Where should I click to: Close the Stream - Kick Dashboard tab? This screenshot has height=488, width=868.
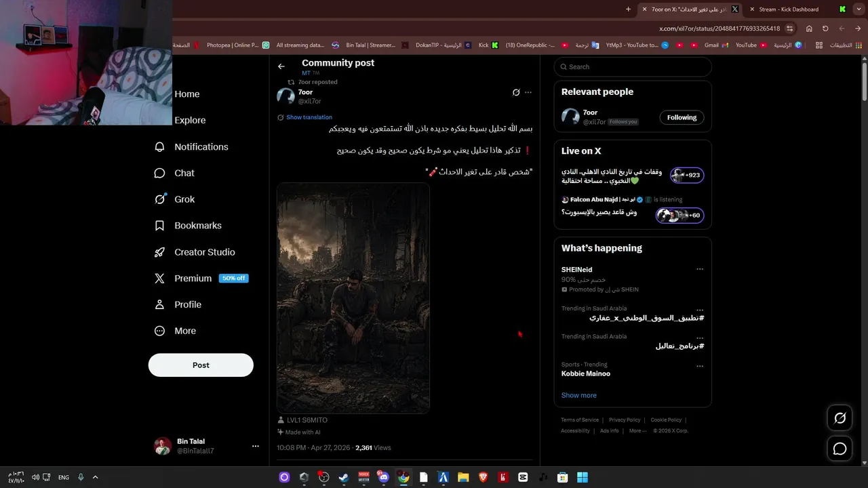click(x=752, y=9)
